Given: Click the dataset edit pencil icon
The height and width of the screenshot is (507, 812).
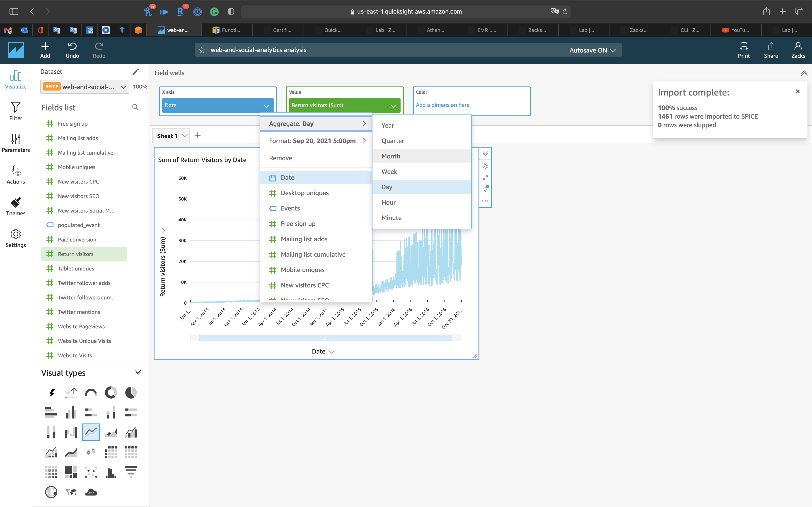Looking at the screenshot, I should [x=135, y=72].
